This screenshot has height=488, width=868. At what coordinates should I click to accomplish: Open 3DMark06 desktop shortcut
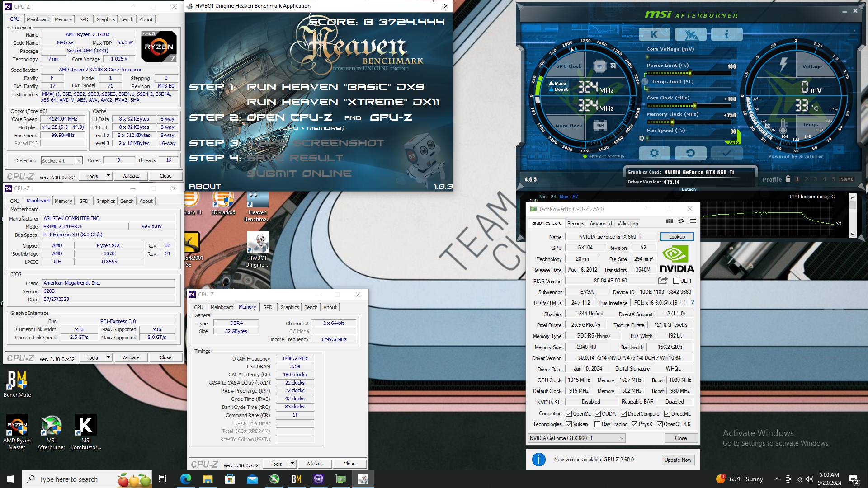click(x=223, y=203)
